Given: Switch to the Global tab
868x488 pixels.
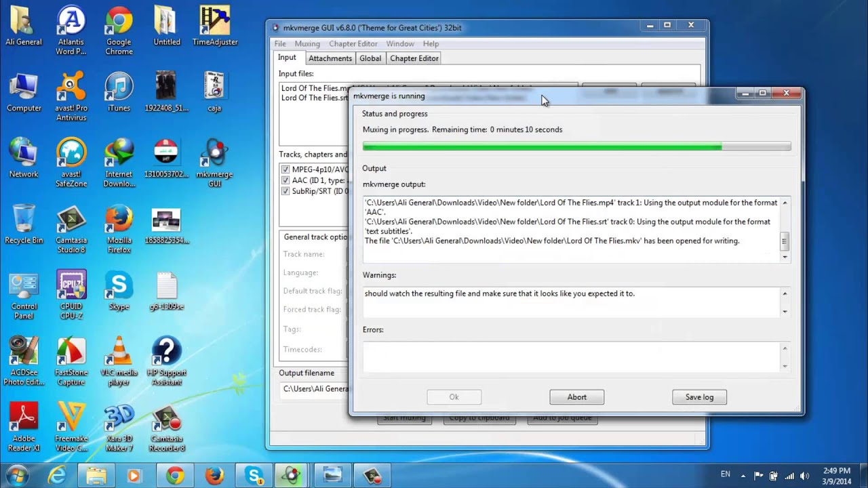Looking at the screenshot, I should pyautogui.click(x=370, y=58).
